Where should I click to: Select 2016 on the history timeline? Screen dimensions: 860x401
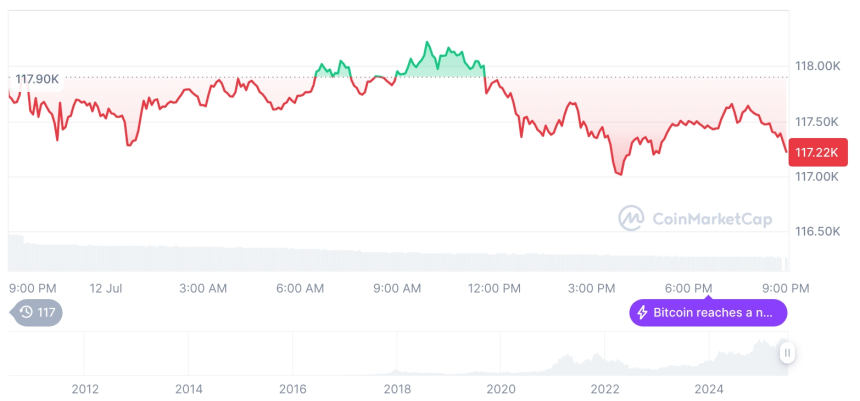(x=292, y=388)
